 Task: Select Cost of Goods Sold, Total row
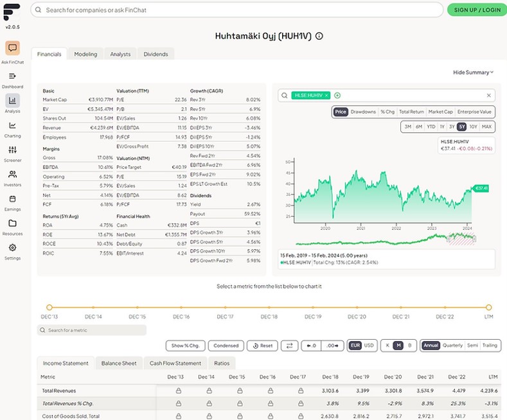tap(269, 416)
